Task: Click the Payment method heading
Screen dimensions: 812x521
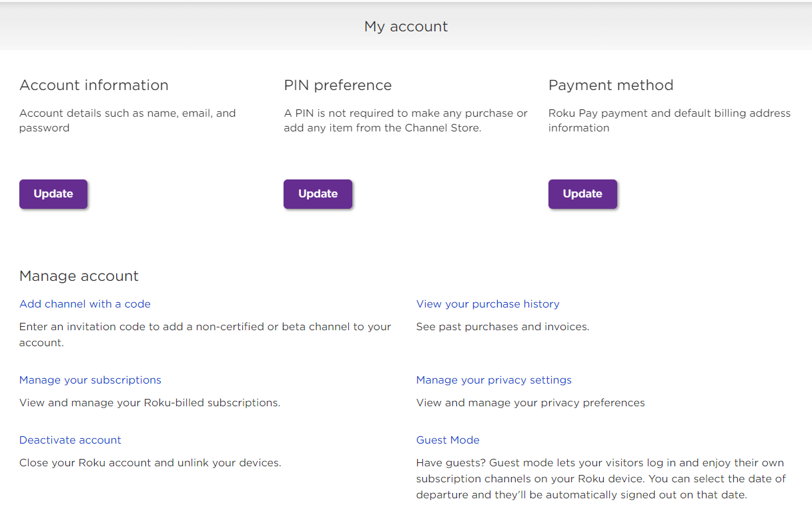Action: point(611,85)
